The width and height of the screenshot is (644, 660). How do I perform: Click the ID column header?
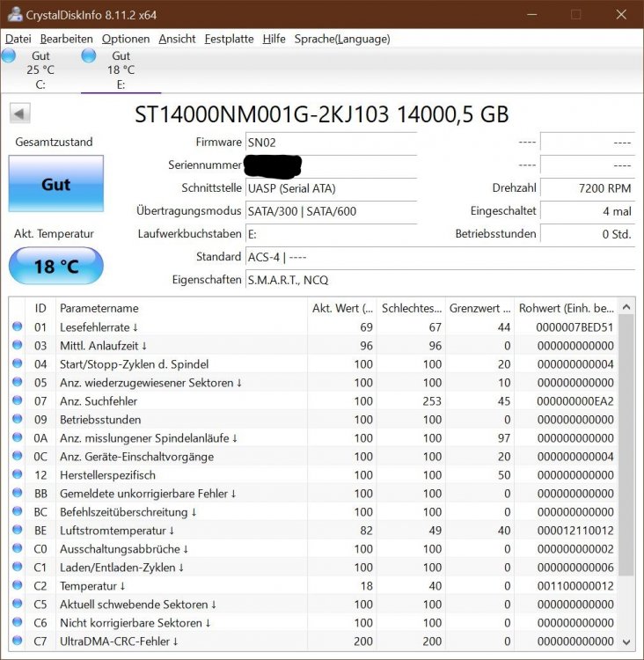point(40,308)
